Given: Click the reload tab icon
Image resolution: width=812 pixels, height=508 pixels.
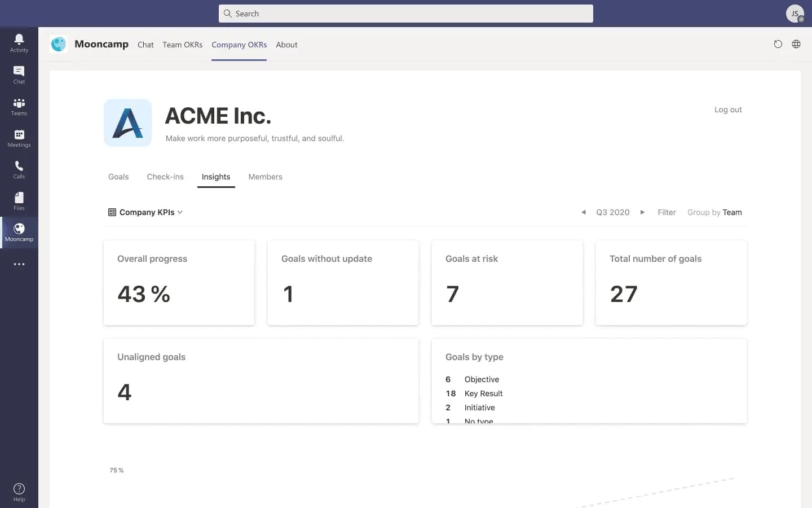Looking at the screenshot, I should tap(778, 44).
